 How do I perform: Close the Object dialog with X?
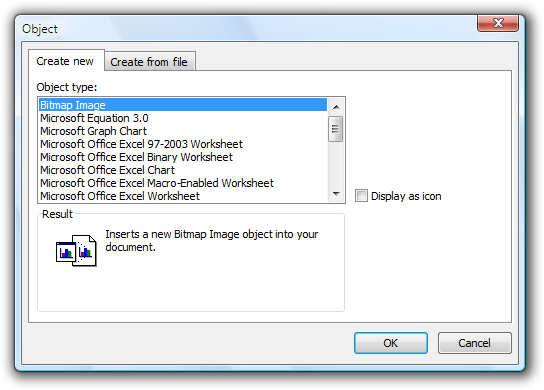coord(498,23)
